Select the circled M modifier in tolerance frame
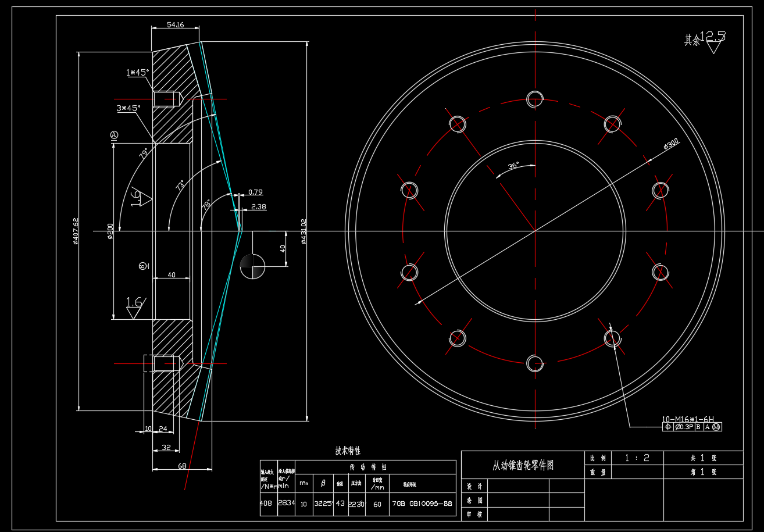Screen dimensions: 764x532 pos(716,427)
